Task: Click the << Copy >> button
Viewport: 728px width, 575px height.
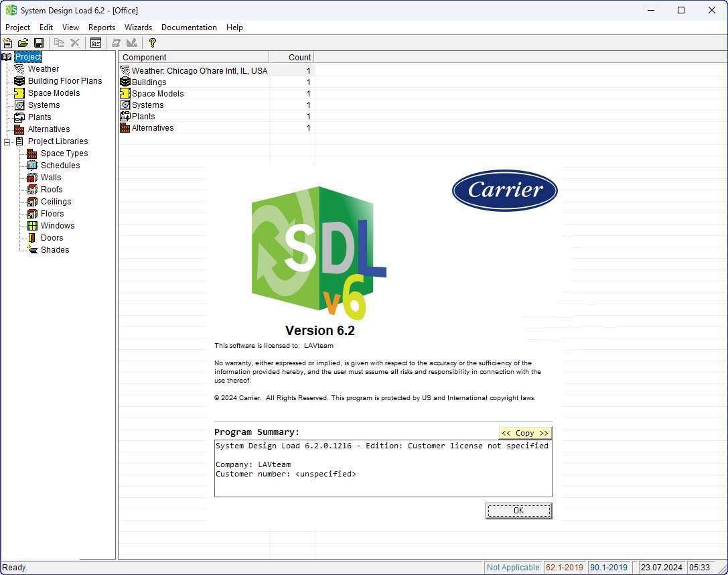Action: [x=524, y=433]
